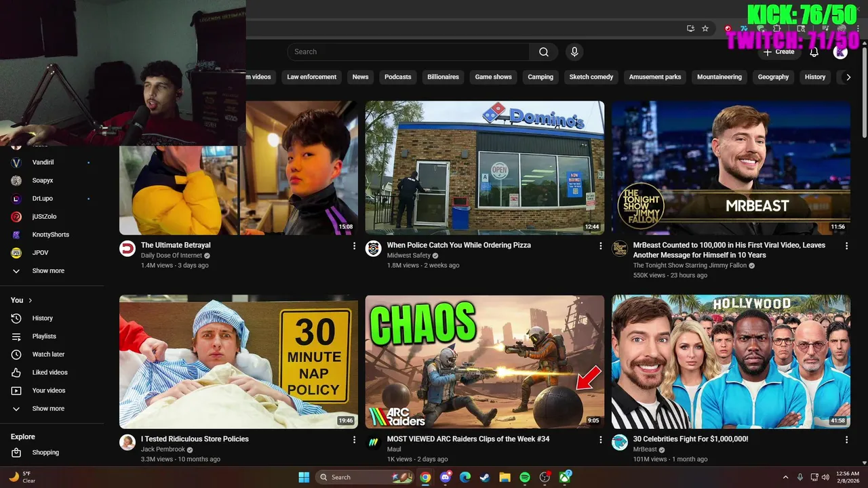
Task: Open Jack Pembrook channel avatar
Action: (x=127, y=443)
